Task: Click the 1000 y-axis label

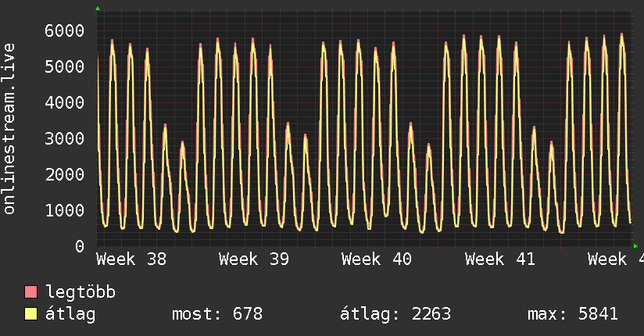Action: click(65, 210)
